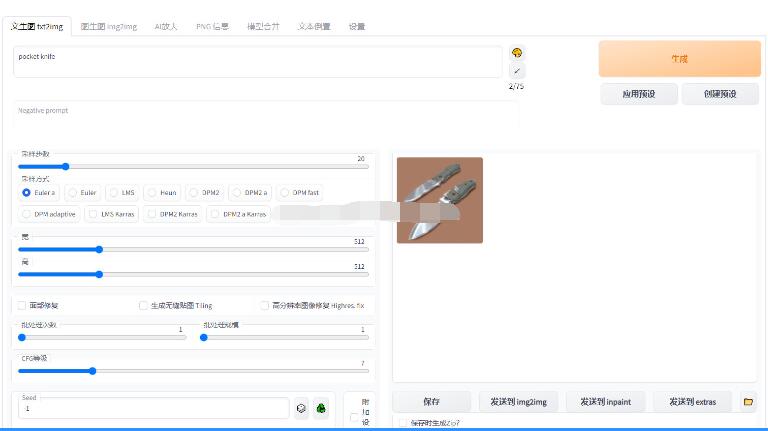Switch to the 图生图 img2img tab
Screen dimensions: 768x431
[x=108, y=26]
